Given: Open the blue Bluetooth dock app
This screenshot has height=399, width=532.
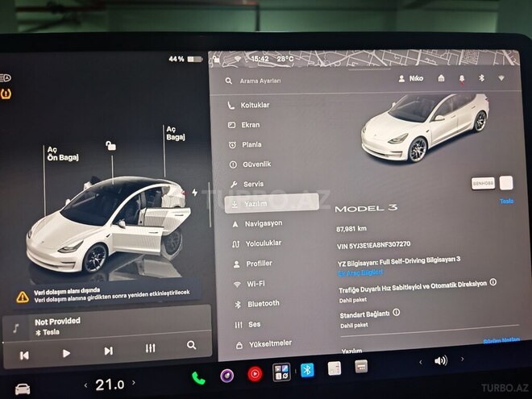Looking at the screenshot, I should coord(307,370).
